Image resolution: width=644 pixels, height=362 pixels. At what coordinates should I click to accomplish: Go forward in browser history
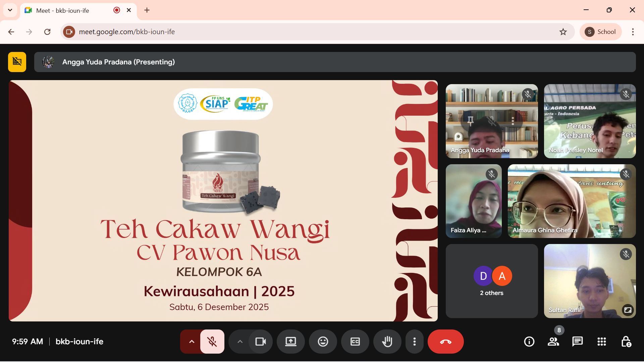(29, 32)
